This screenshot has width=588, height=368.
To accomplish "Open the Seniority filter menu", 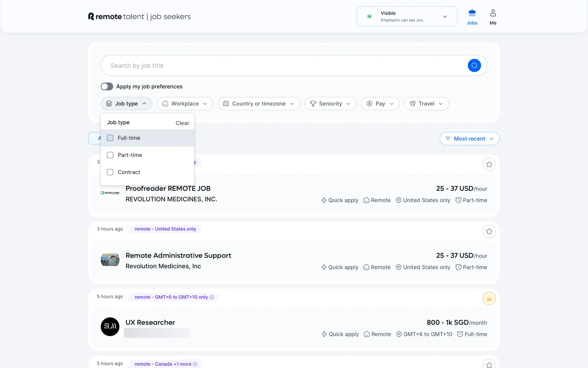I will (x=330, y=104).
